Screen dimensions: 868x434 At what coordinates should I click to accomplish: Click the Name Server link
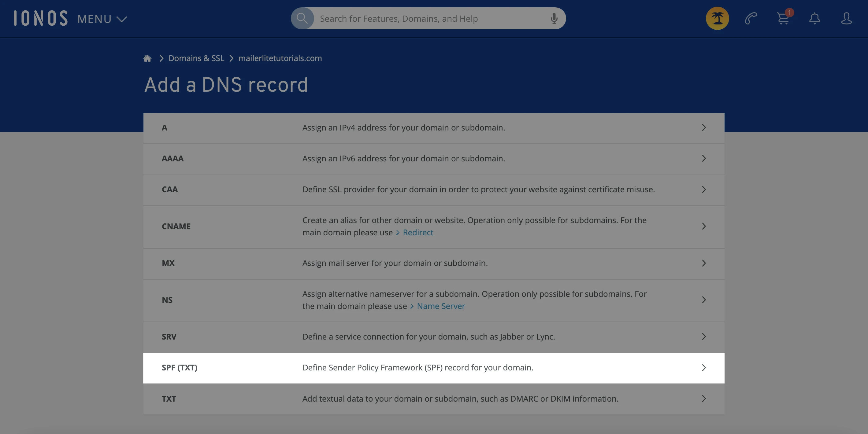[x=440, y=306]
